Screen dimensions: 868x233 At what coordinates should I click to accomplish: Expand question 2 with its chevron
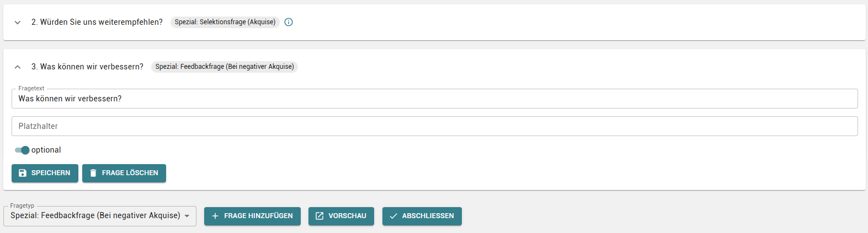[18, 23]
